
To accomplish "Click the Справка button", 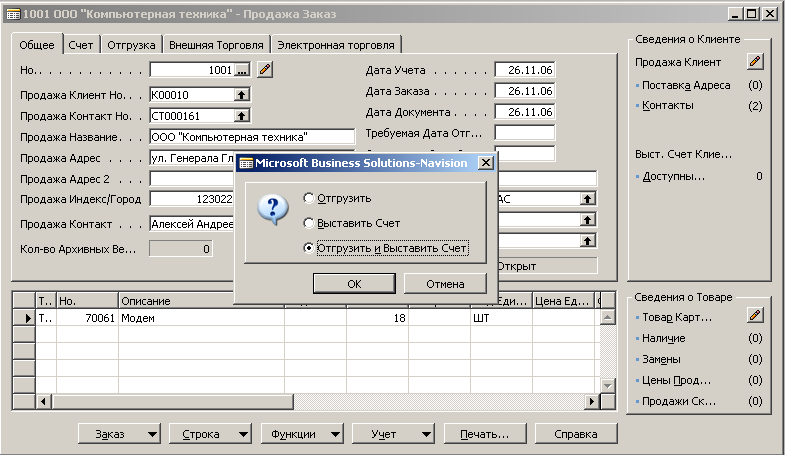I will 576,434.
